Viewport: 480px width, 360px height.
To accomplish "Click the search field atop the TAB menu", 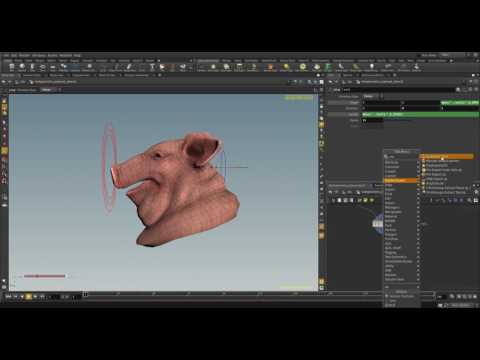I will (401, 156).
